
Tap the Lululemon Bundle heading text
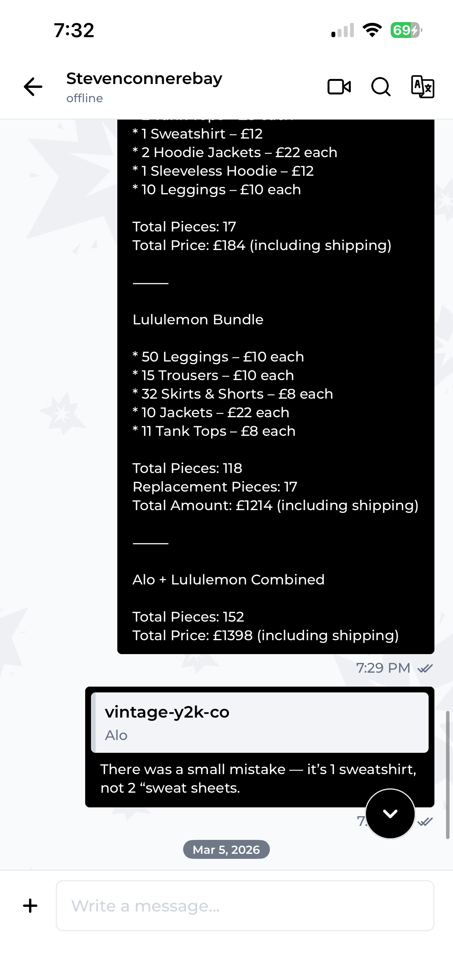pyautogui.click(x=198, y=320)
